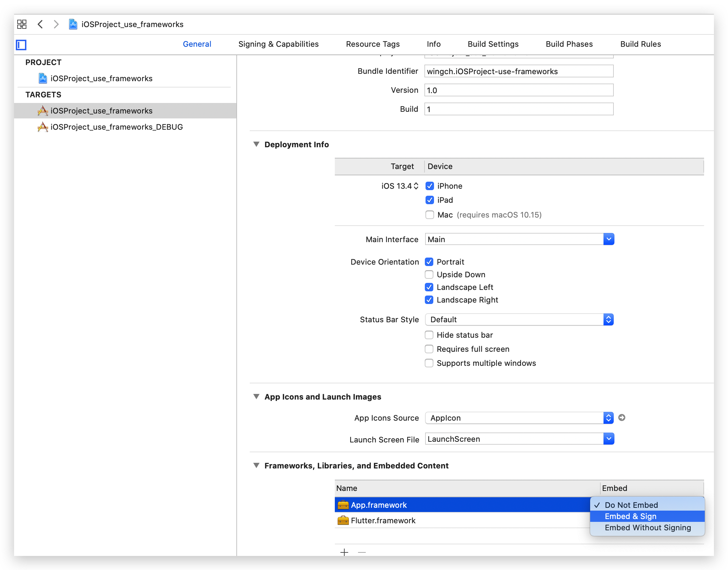The image size is (728, 570).
Task: Click the Version field
Action: (x=519, y=90)
